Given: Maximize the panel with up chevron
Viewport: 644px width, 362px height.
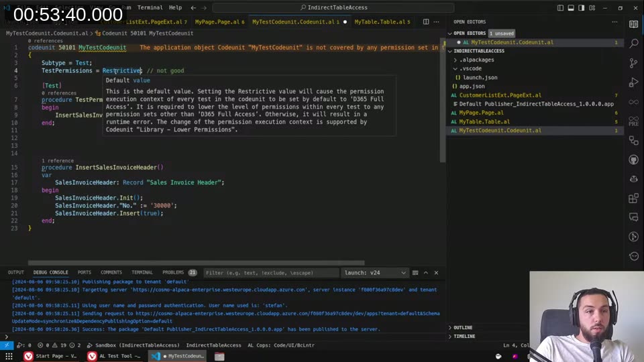Looking at the screenshot, I should (x=426, y=273).
